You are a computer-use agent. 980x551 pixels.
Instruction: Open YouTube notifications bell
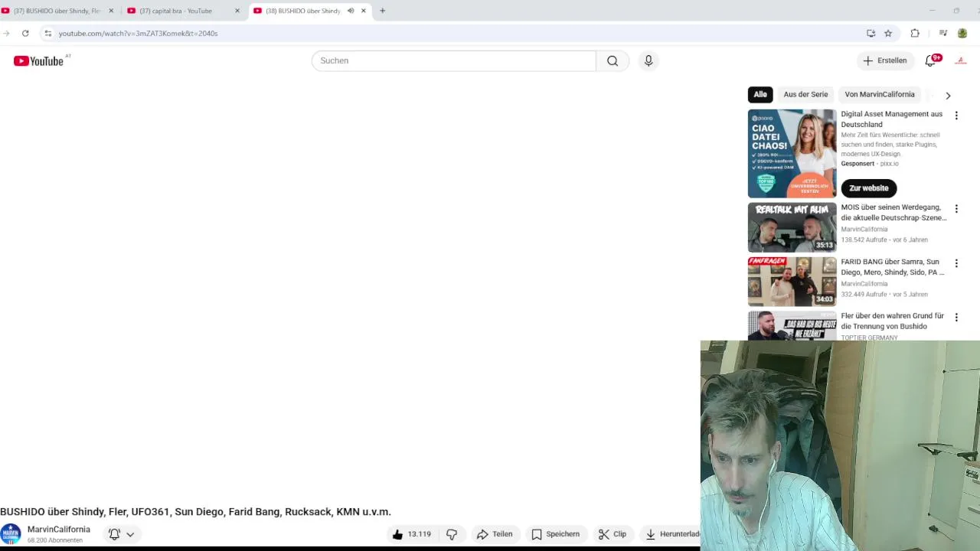932,60
